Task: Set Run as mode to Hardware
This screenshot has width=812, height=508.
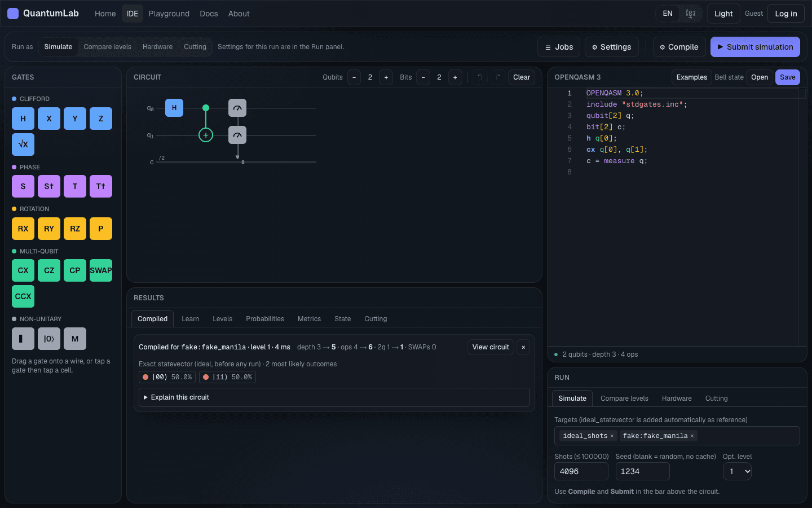Action: (x=157, y=47)
